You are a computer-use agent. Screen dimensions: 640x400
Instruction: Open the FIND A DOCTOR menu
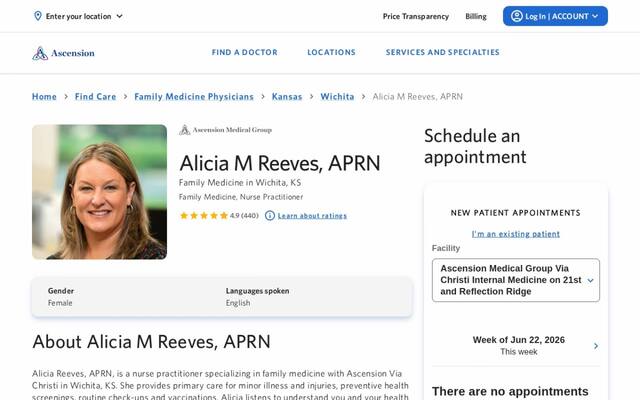click(244, 52)
